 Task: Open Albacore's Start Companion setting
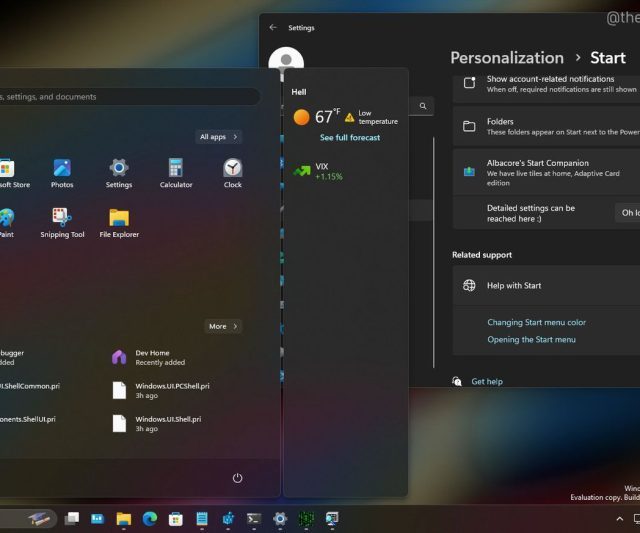pos(546,172)
